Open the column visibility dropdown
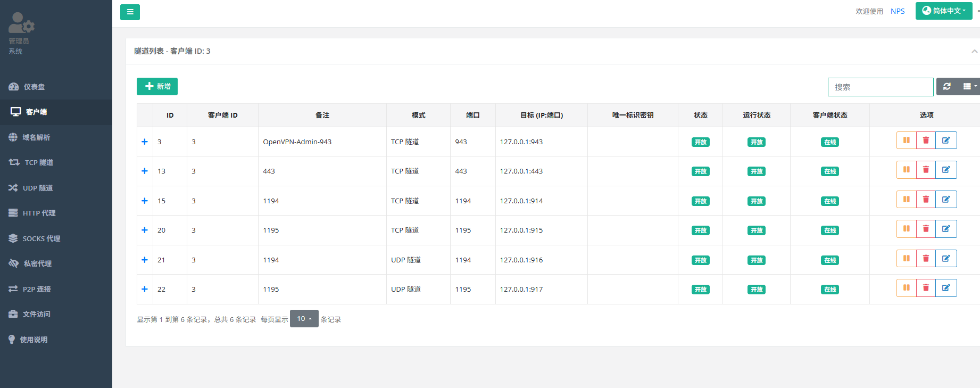 click(x=969, y=86)
